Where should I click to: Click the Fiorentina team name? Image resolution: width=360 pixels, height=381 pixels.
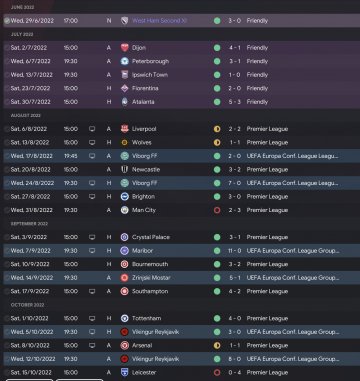coord(145,88)
